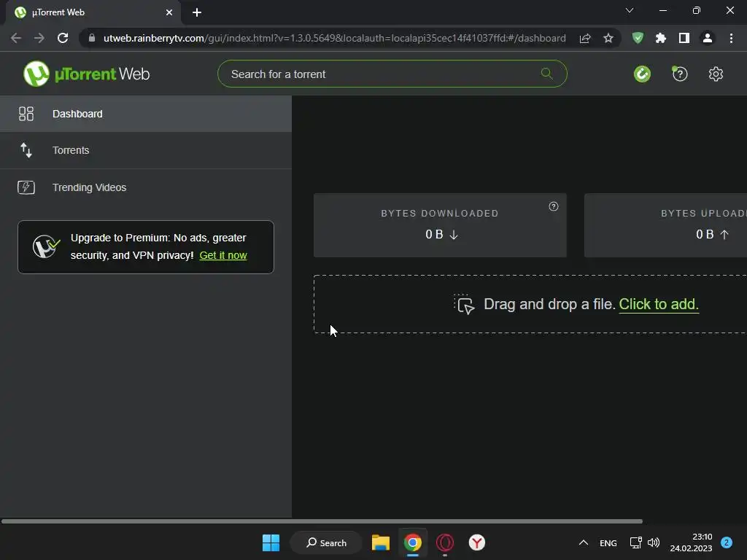This screenshot has height=560, width=747.
Task: Click the Dashboard grid icon
Action: point(26,114)
